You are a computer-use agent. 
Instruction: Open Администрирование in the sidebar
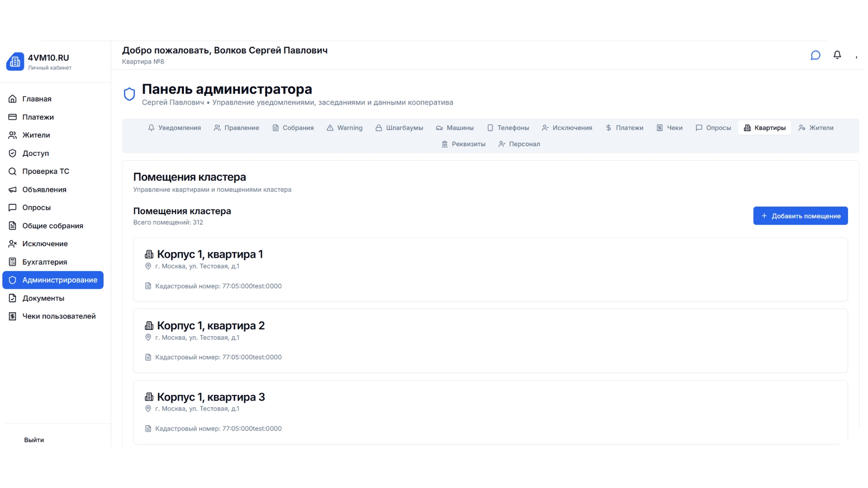(x=53, y=280)
